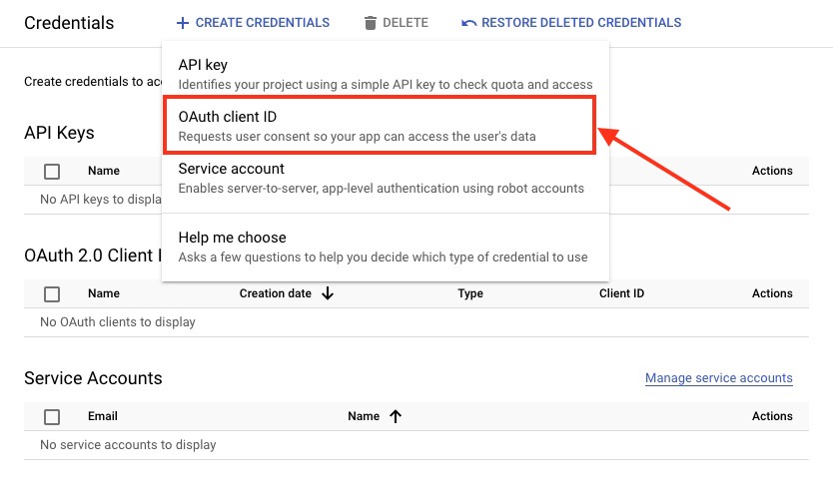
Task: Click the trash can Delete icon
Action: pos(371,23)
